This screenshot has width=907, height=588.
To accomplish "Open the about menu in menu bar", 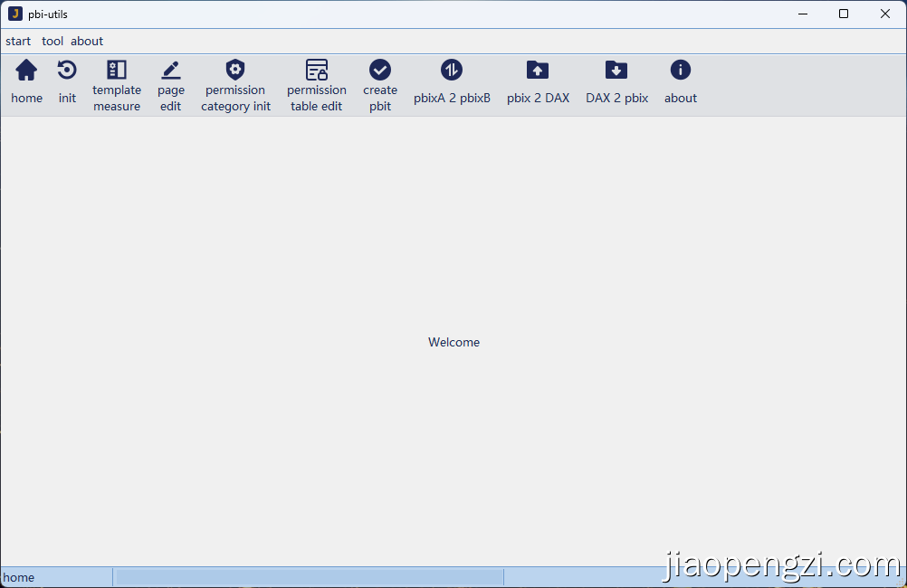I will (87, 42).
